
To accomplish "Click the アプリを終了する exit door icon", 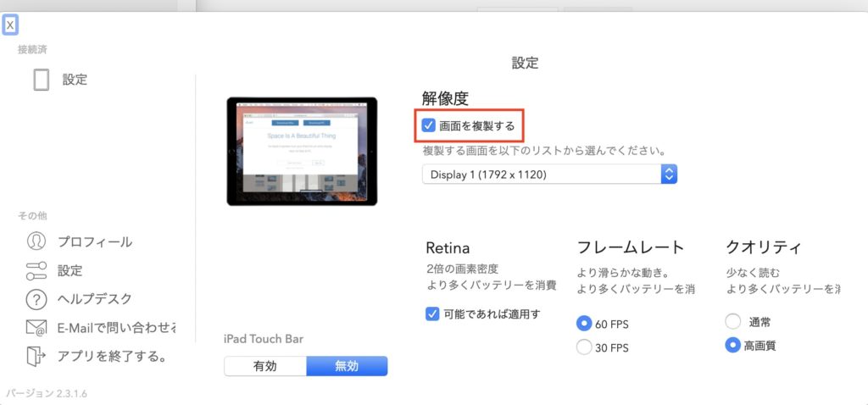I will coord(36,356).
